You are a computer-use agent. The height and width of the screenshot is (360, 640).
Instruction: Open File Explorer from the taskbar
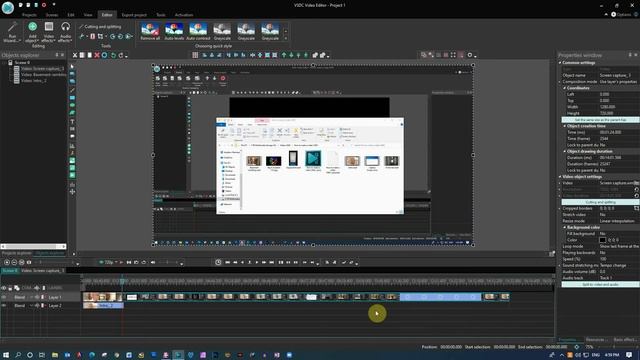[55, 355]
